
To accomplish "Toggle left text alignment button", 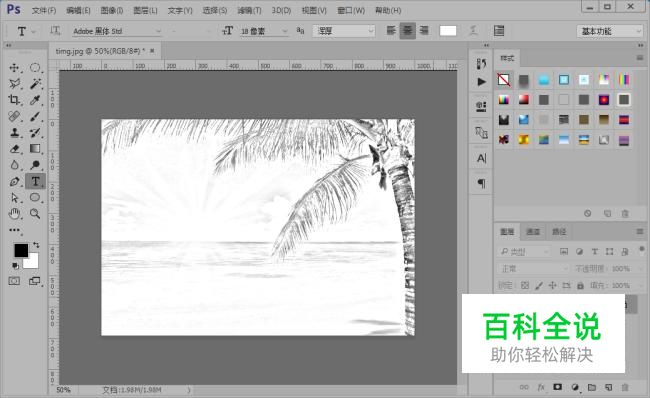I will click(391, 31).
